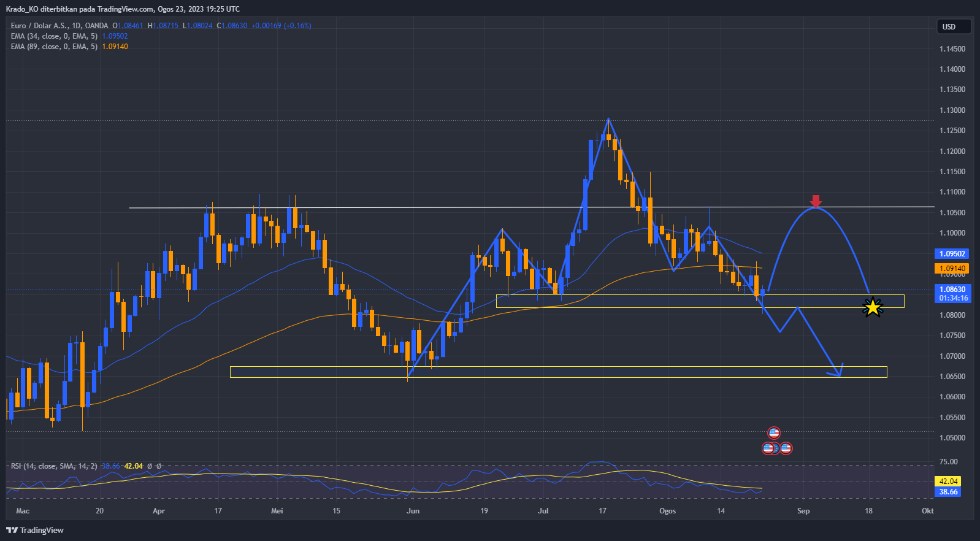This screenshot has width=980, height=541.
Task: Select the yellow star marker on the chart
Action: (873, 307)
